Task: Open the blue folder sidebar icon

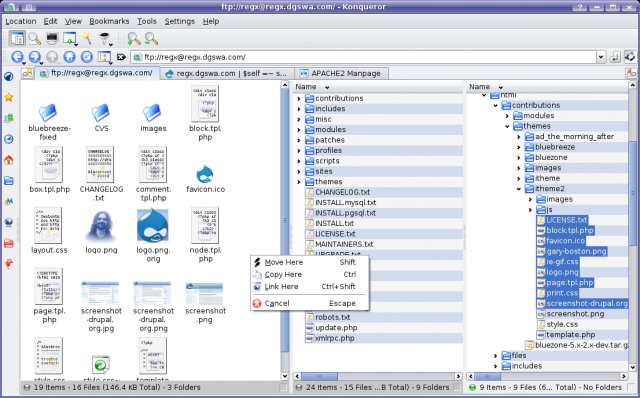Action: [9, 180]
